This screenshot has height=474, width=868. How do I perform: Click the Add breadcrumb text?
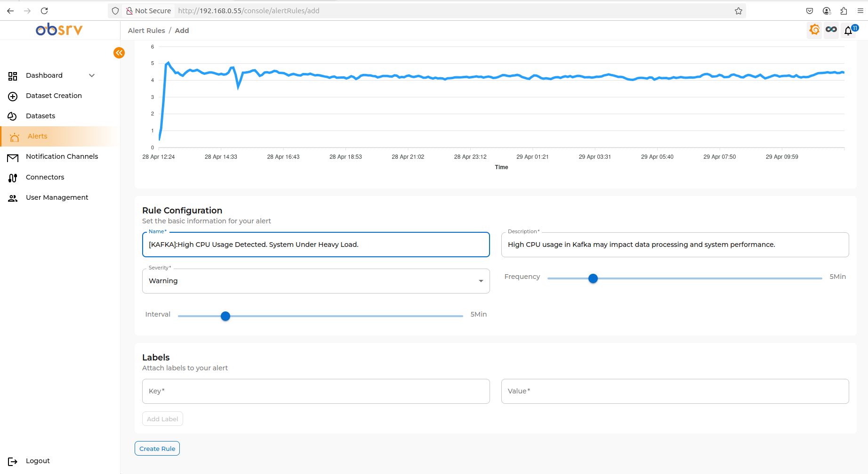coord(182,31)
